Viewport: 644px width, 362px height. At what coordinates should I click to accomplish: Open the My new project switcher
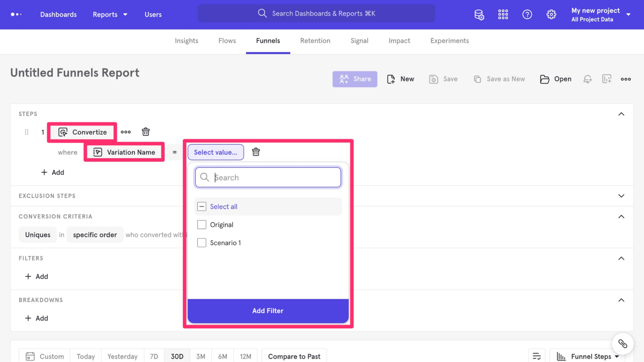pos(601,14)
